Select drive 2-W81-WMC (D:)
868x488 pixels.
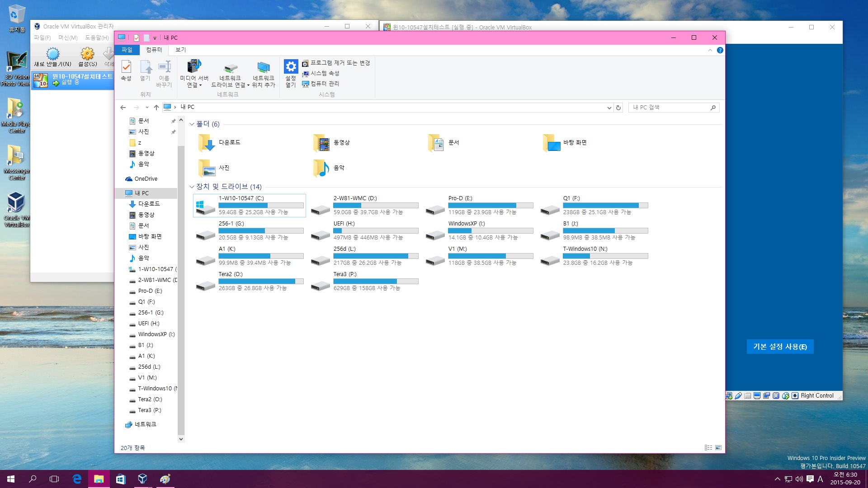pos(364,206)
